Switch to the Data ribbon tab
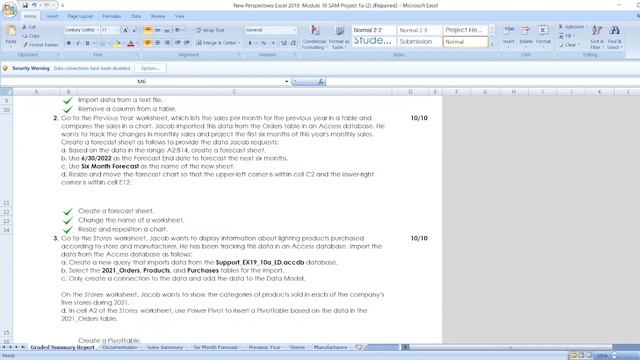The width and height of the screenshot is (640, 360). point(136,16)
